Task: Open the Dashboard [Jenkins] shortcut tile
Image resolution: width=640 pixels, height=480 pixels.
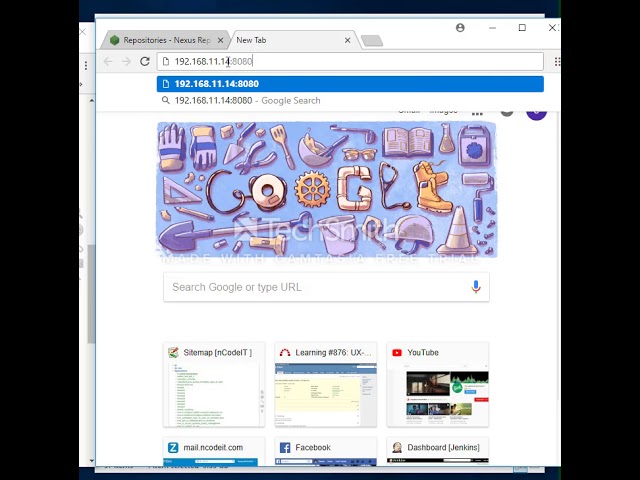Action: click(438, 451)
